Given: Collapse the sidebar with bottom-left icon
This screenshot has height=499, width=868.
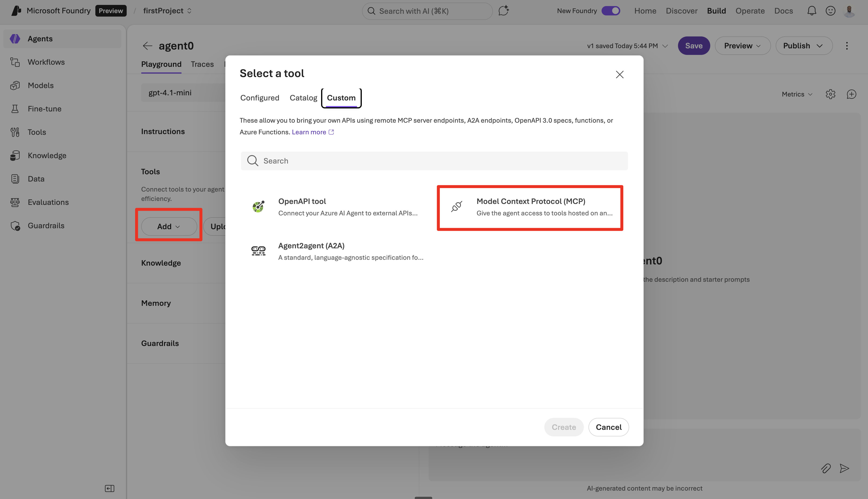Looking at the screenshot, I should [x=109, y=488].
